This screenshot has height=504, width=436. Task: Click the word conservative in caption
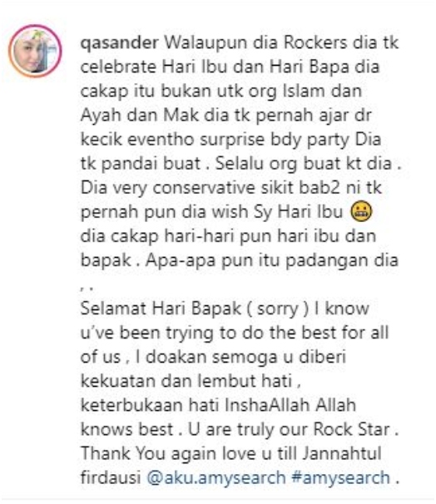(204, 188)
